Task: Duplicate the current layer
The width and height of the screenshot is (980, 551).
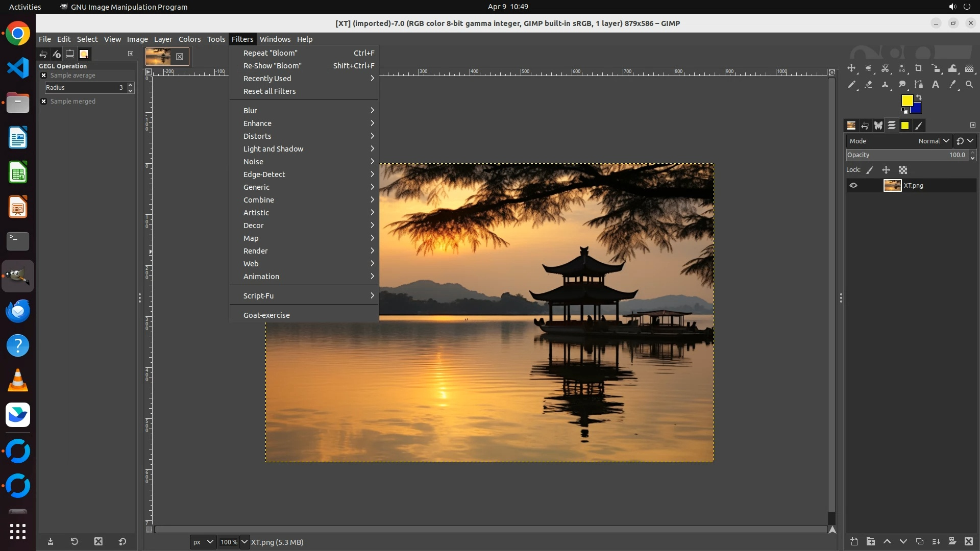Action: click(919, 541)
